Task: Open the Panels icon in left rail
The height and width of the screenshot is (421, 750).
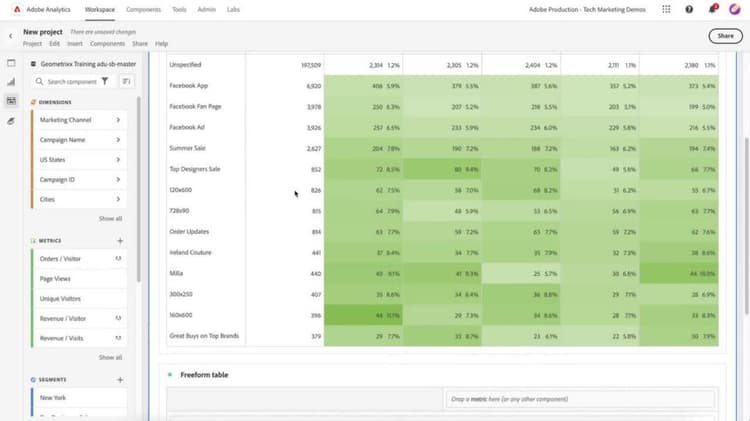Action: click(11, 63)
